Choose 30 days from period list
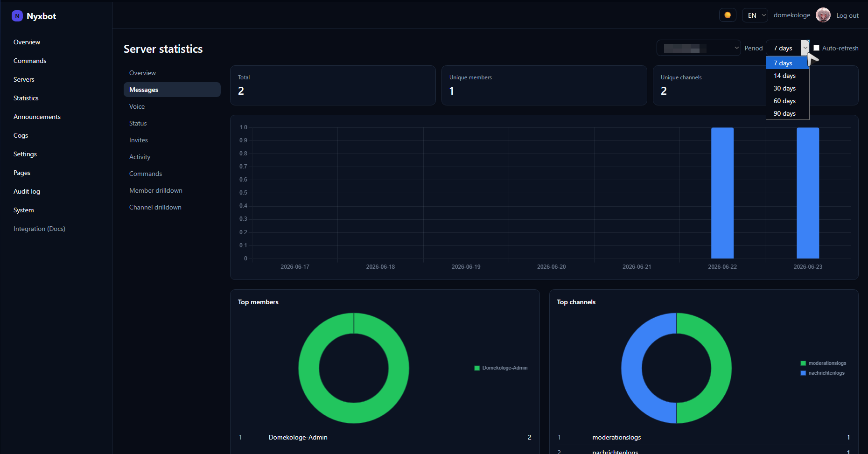 [787, 88]
